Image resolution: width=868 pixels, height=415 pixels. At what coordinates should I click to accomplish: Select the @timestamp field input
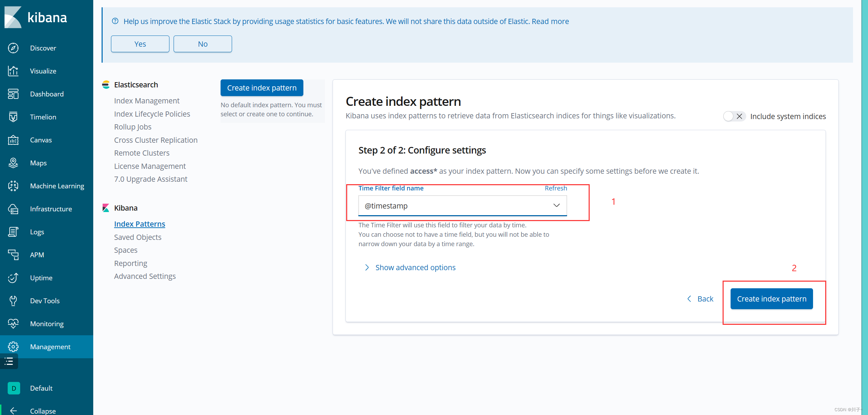[x=462, y=205]
